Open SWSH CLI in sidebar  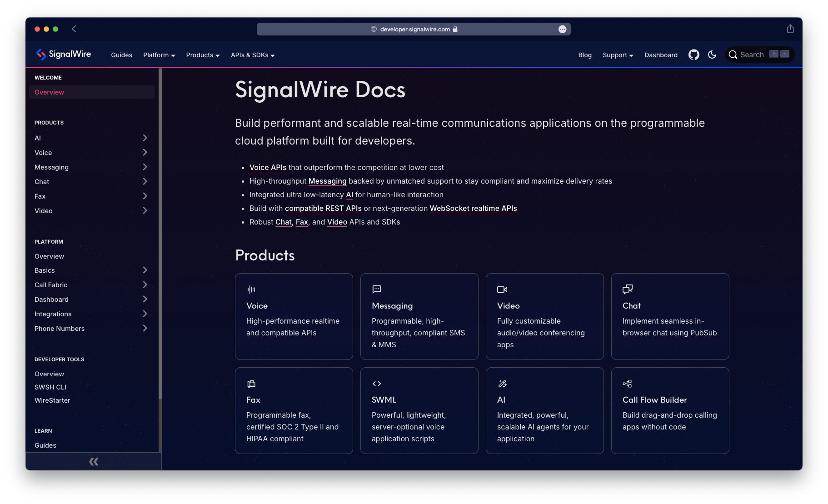point(50,387)
